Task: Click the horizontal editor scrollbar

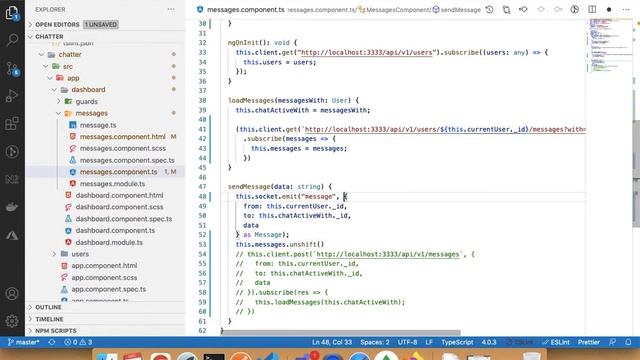Action: coord(341,333)
